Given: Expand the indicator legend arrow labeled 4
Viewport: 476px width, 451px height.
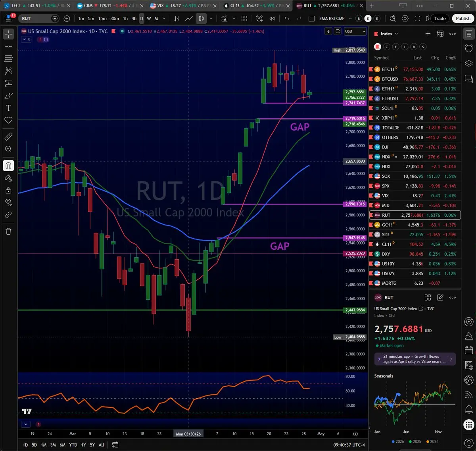Looking at the screenshot, I should 26,39.
